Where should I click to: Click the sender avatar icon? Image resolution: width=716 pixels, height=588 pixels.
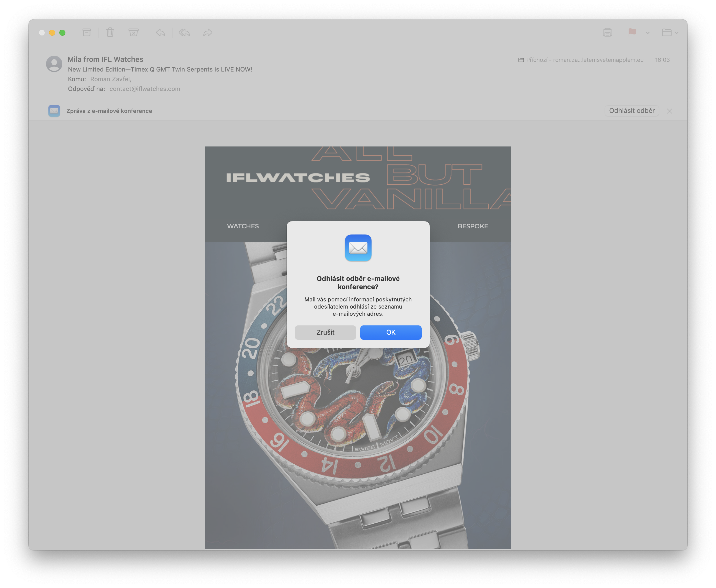click(x=54, y=64)
